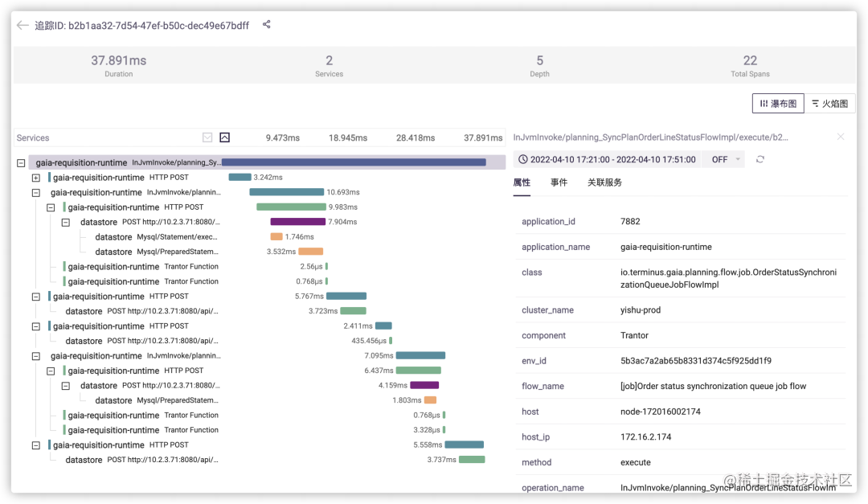Select the 属性 attributes tab

(522, 182)
